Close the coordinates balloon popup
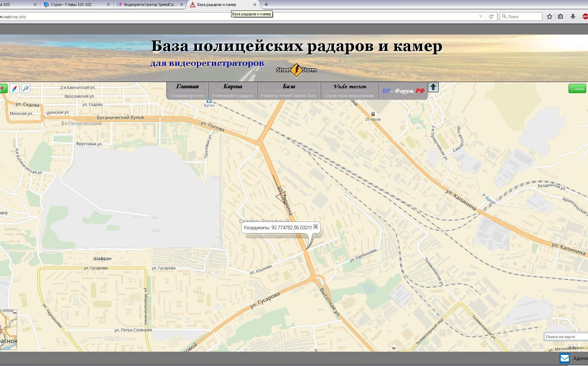Viewport: 588px width, 366px height. click(x=315, y=227)
